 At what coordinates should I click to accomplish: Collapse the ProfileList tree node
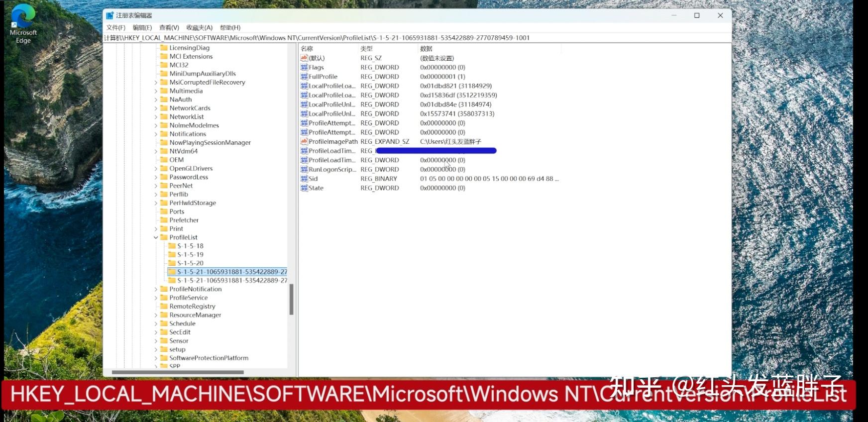156,237
